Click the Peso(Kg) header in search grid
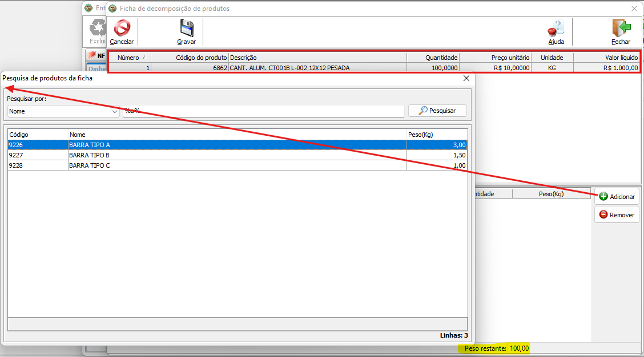 [437, 135]
